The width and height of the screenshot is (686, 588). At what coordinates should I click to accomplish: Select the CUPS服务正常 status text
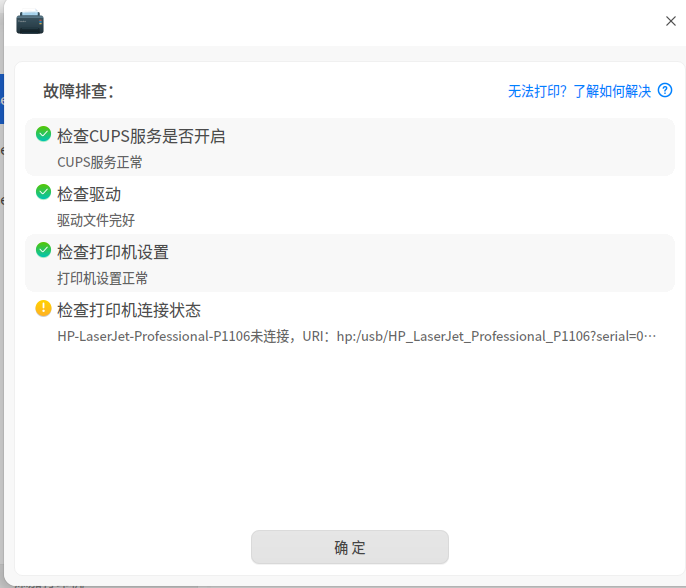(100, 162)
